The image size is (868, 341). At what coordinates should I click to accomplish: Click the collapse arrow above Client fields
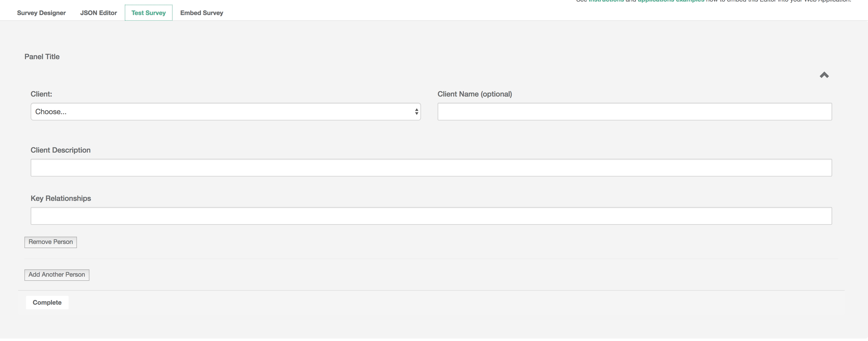click(825, 75)
